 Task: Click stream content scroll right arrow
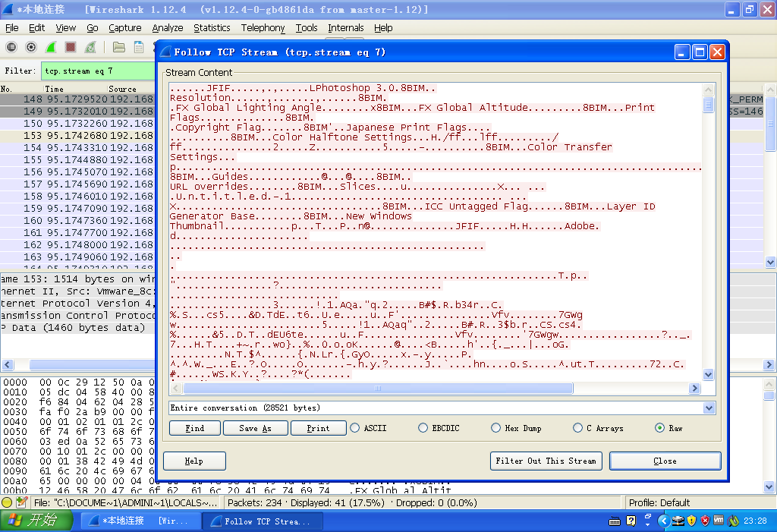pos(694,389)
